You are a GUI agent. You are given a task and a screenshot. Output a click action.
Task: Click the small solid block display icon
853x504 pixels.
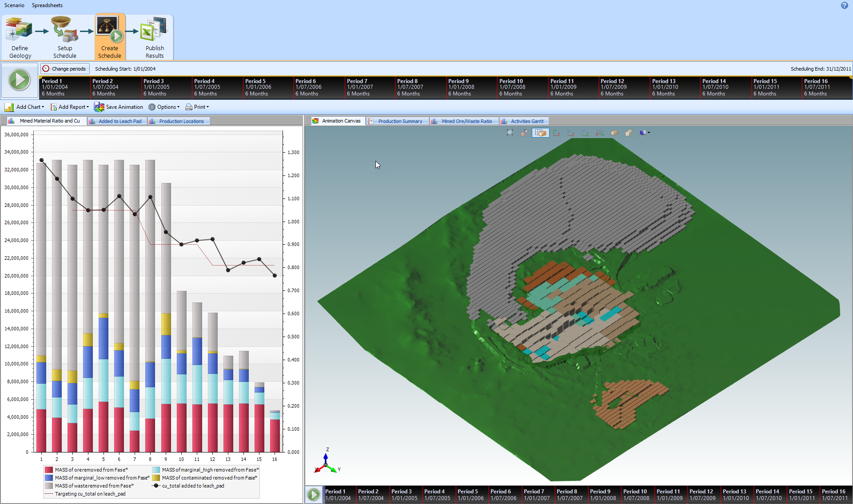pos(614,132)
